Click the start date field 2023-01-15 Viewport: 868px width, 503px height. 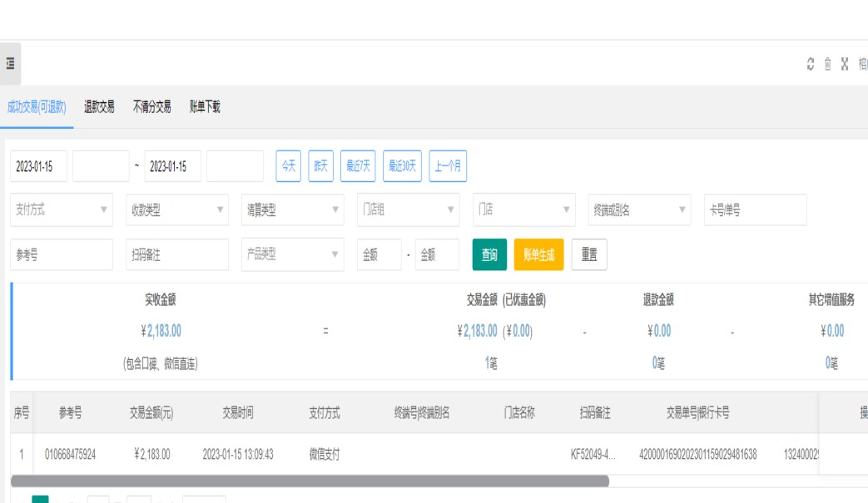tap(38, 166)
